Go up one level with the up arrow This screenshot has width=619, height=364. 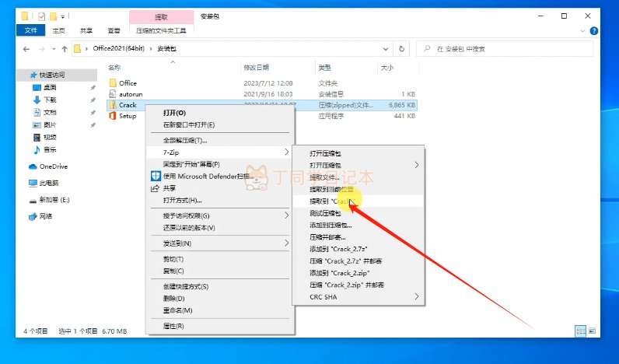tap(65, 49)
